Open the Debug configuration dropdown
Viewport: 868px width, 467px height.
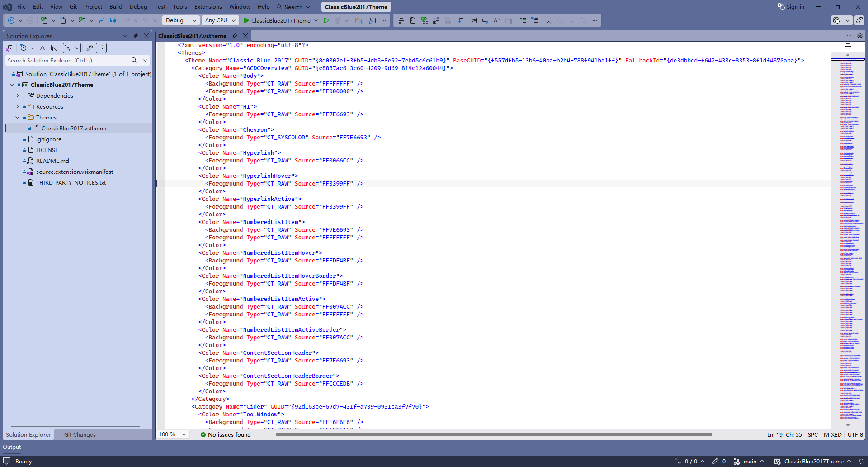[181, 20]
